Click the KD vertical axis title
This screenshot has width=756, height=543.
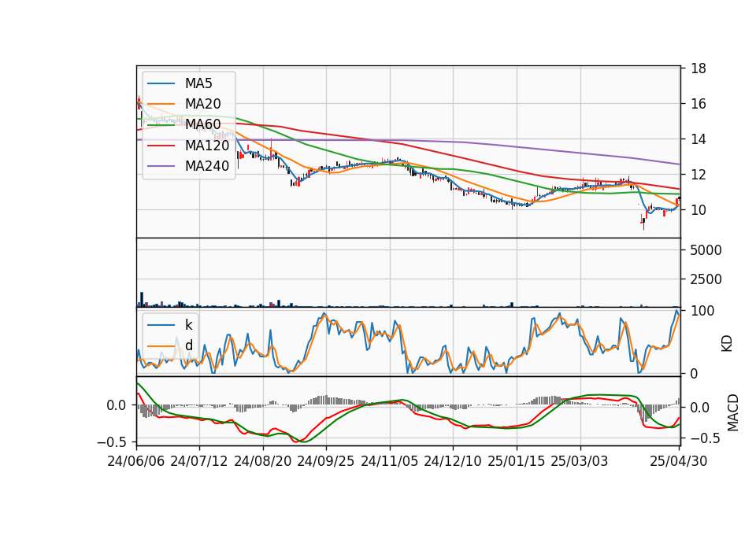coord(727,344)
